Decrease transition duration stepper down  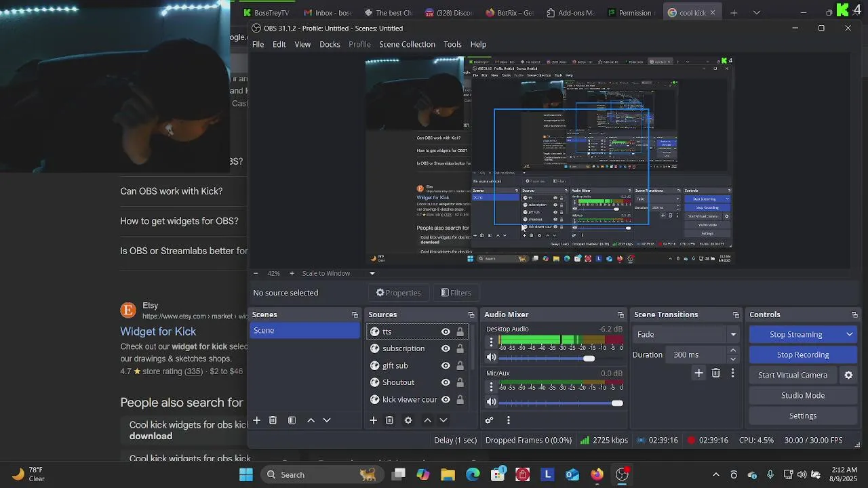733,359
